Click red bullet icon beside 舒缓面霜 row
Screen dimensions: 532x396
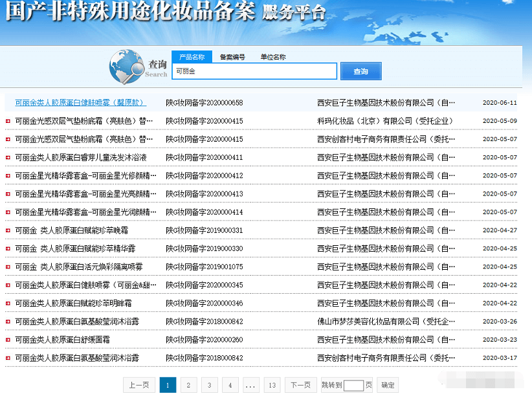[8, 340]
